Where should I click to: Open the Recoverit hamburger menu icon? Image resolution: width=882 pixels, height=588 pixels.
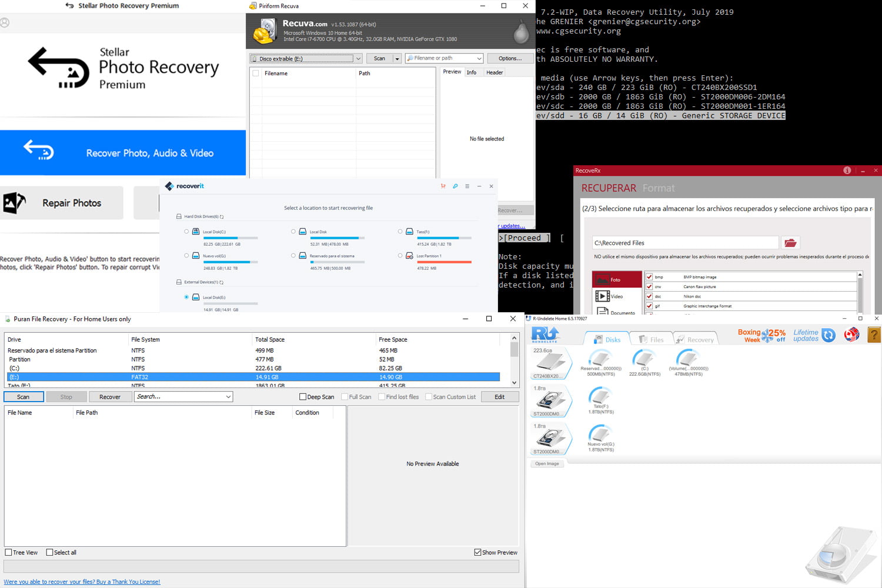pyautogui.click(x=467, y=186)
